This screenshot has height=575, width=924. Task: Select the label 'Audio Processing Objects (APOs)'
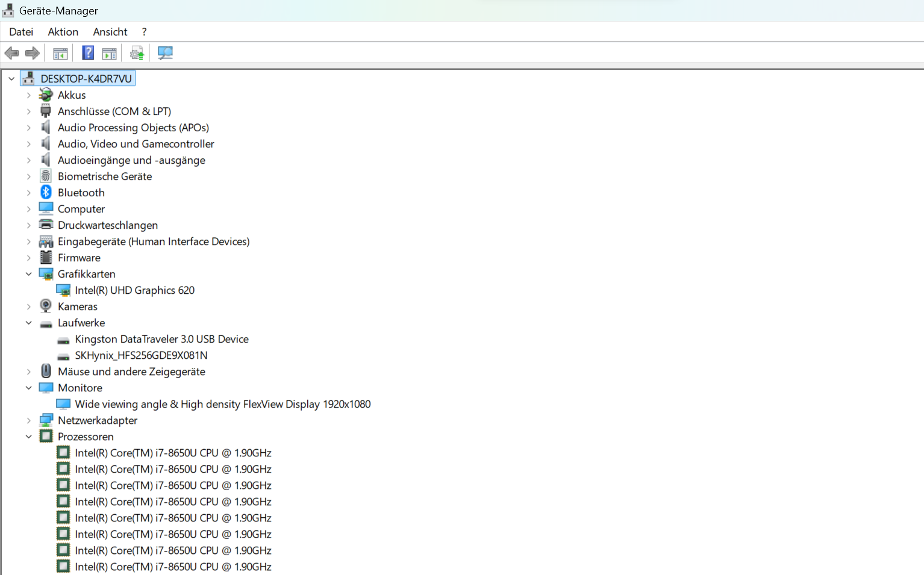(x=133, y=128)
